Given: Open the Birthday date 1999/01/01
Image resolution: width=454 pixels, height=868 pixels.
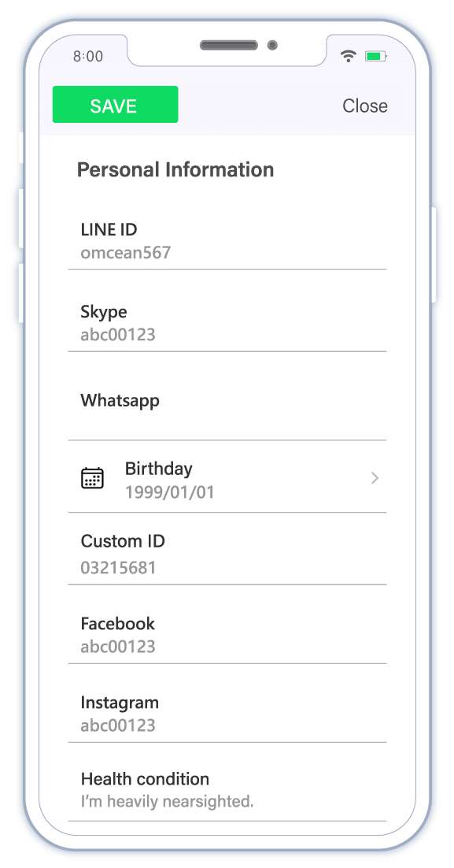Looking at the screenshot, I should pyautogui.click(x=169, y=492).
